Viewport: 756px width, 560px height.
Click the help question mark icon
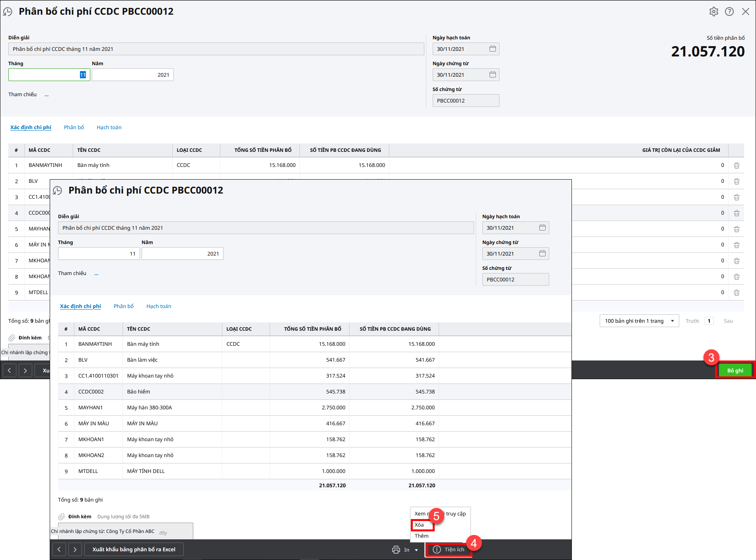click(729, 12)
